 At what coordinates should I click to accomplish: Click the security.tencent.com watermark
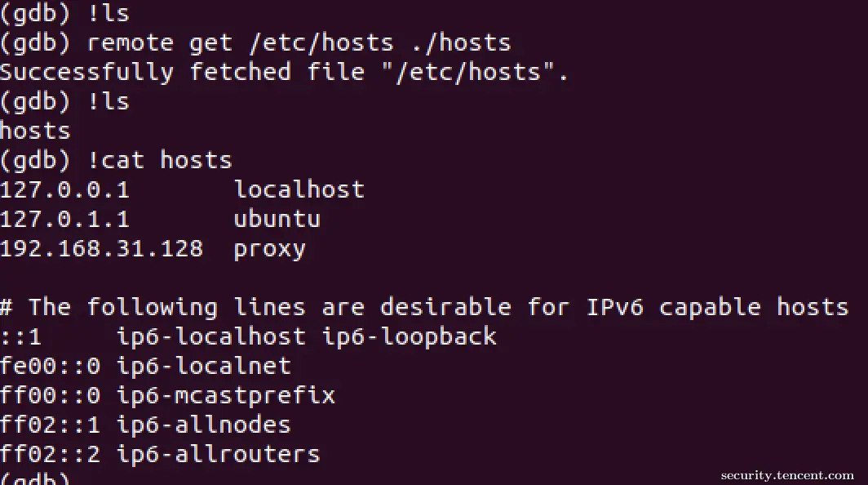coord(787,475)
